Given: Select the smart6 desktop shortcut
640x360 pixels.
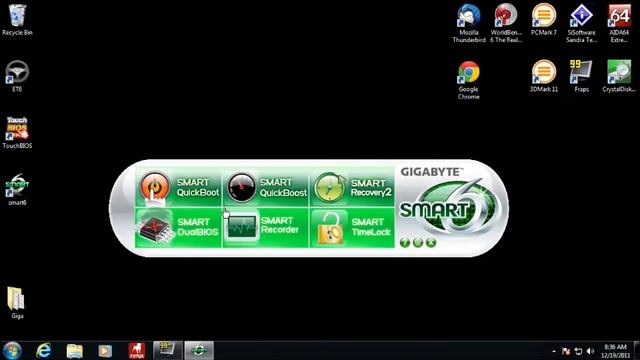Looking at the screenshot, I should (17, 189).
